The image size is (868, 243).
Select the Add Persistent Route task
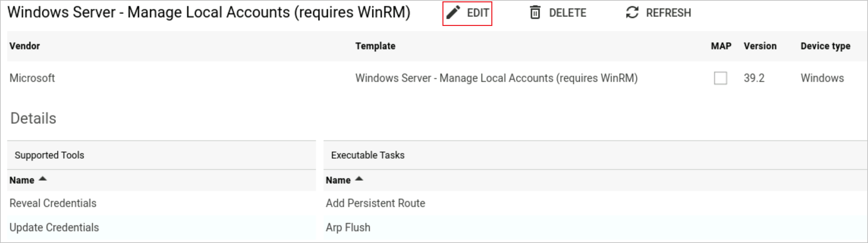pos(375,203)
